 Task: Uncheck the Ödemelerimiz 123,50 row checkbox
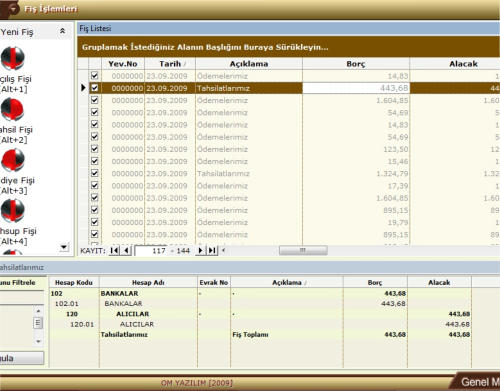pos(95,149)
